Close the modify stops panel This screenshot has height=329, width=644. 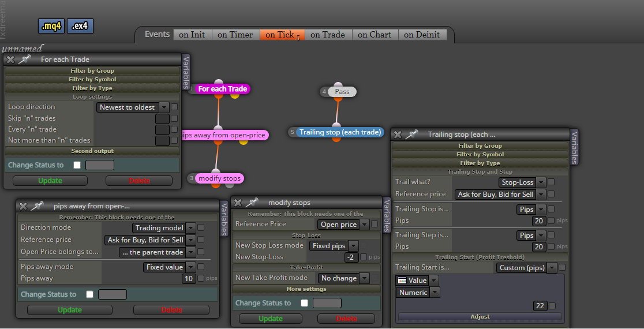click(x=237, y=203)
